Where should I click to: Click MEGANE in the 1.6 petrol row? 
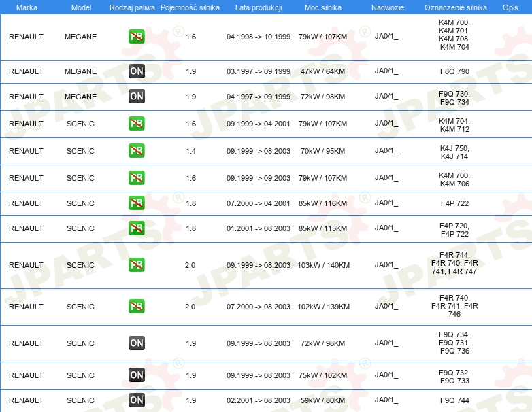point(80,37)
